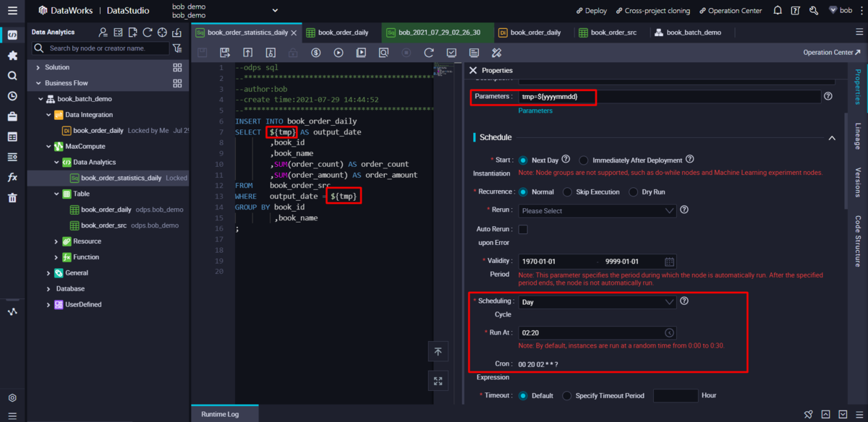868x422 pixels.
Task: Click the refresh icon in Data Analytics panel
Action: point(148,33)
